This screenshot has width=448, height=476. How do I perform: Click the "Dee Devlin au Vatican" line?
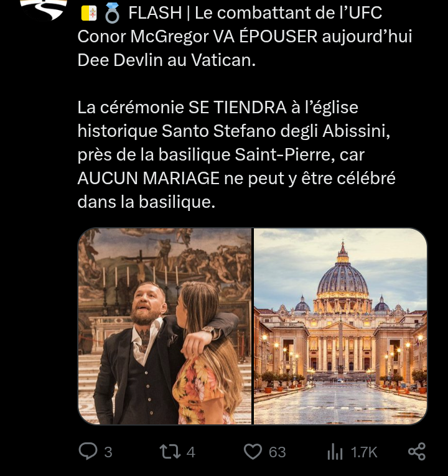[166, 61]
